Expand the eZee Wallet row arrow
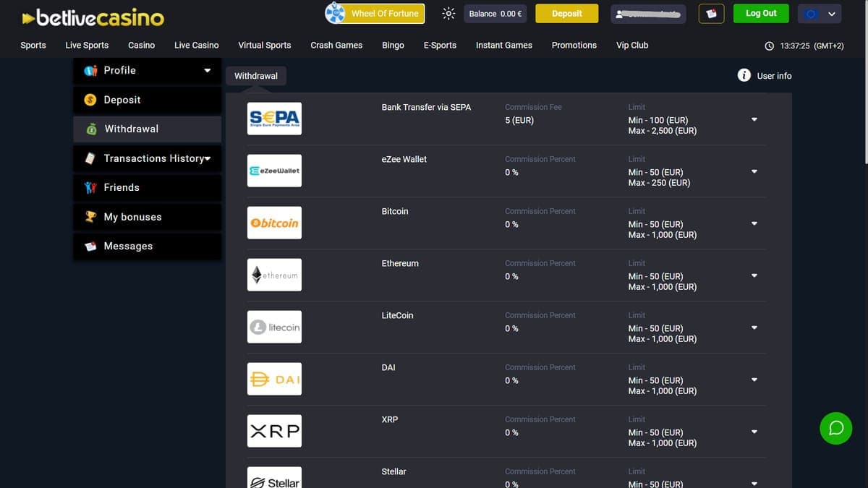Image resolution: width=868 pixels, height=488 pixels. click(754, 171)
